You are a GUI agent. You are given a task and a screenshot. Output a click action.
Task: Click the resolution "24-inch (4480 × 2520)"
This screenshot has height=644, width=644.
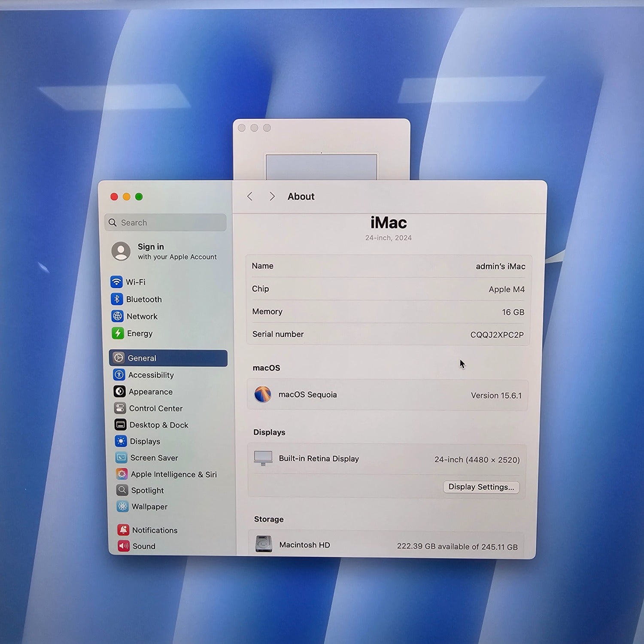pyautogui.click(x=477, y=460)
